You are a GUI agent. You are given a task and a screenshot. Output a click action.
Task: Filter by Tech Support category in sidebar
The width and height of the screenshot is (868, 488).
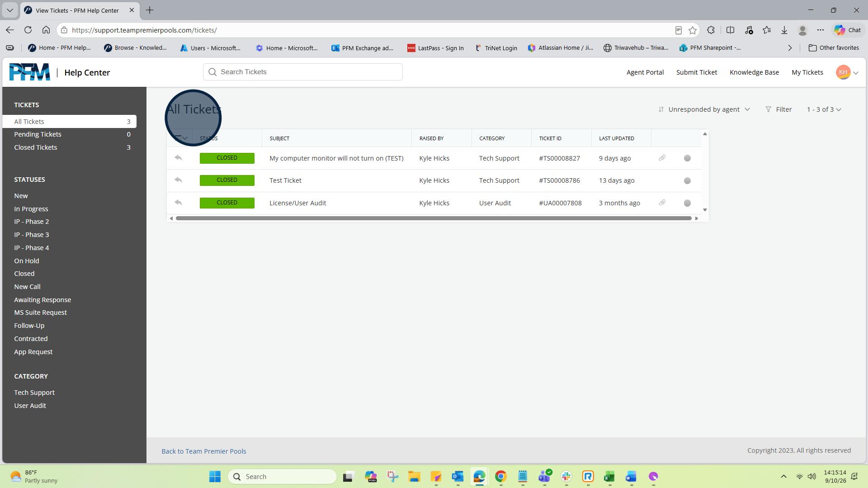point(34,392)
